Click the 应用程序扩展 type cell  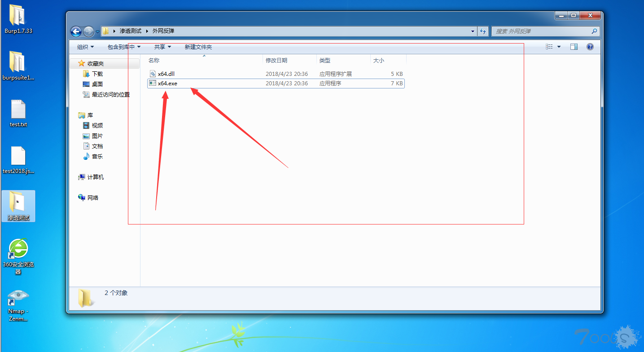(336, 74)
